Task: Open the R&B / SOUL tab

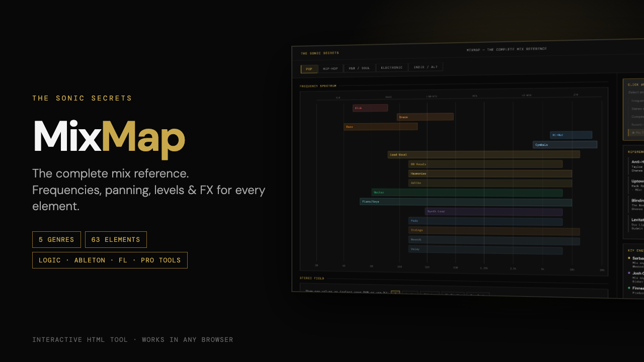Action: click(x=359, y=68)
